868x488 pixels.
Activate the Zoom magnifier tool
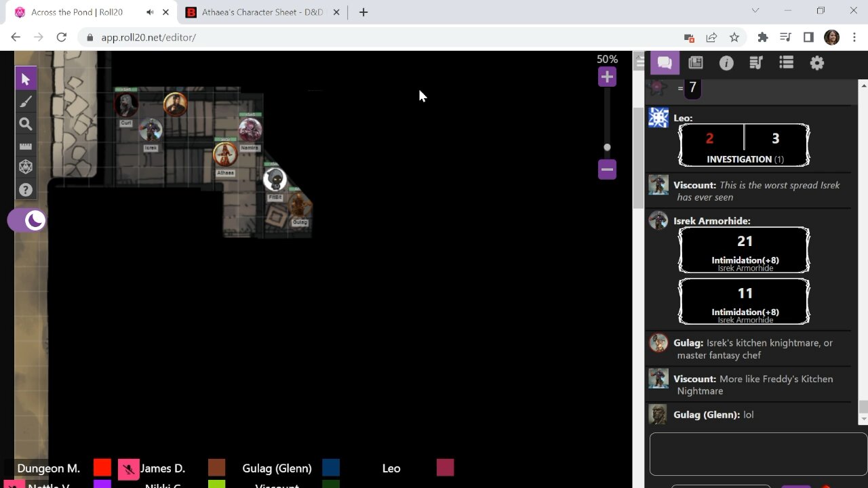tap(26, 124)
